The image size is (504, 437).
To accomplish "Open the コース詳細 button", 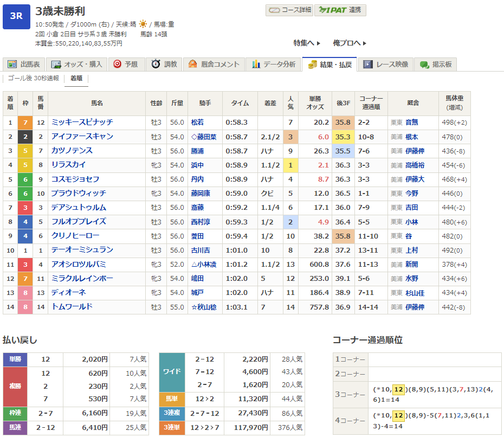I will click(289, 10).
